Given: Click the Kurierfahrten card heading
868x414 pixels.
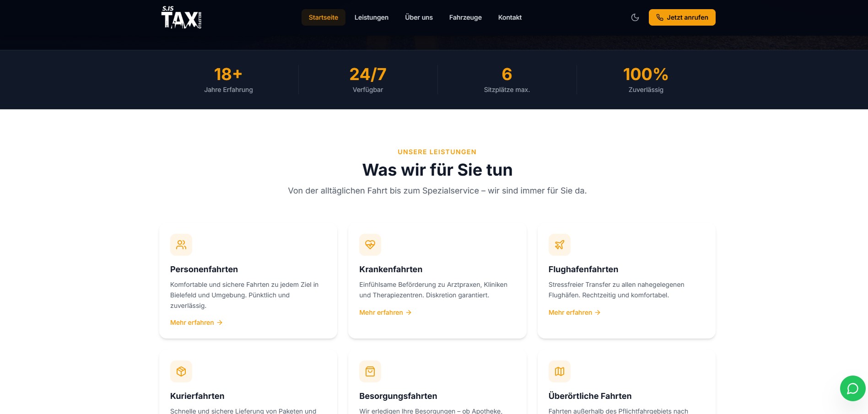Looking at the screenshot, I should coord(197,396).
